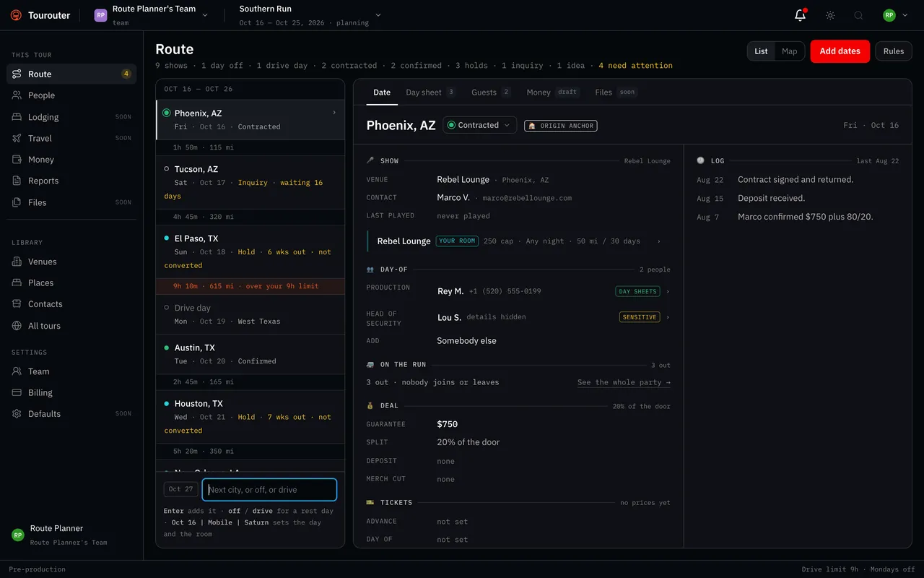Click Add dates button
This screenshot has width=924, height=578.
840,51
